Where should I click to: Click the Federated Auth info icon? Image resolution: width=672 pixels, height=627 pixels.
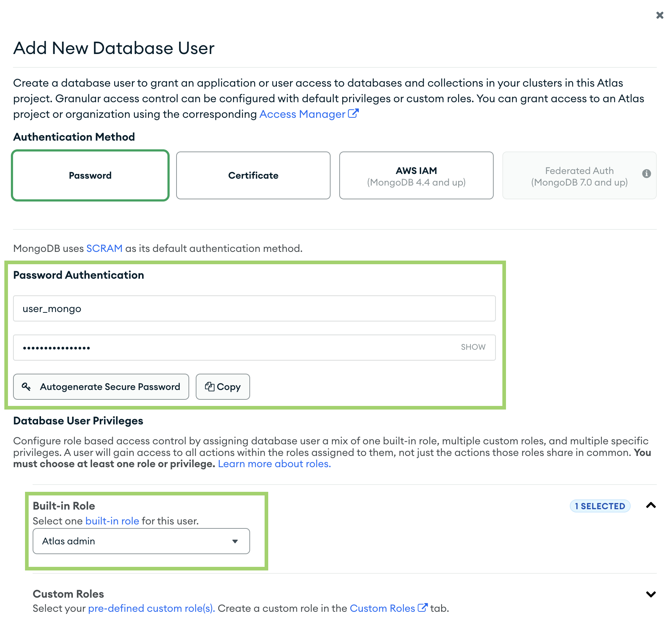coord(646,174)
